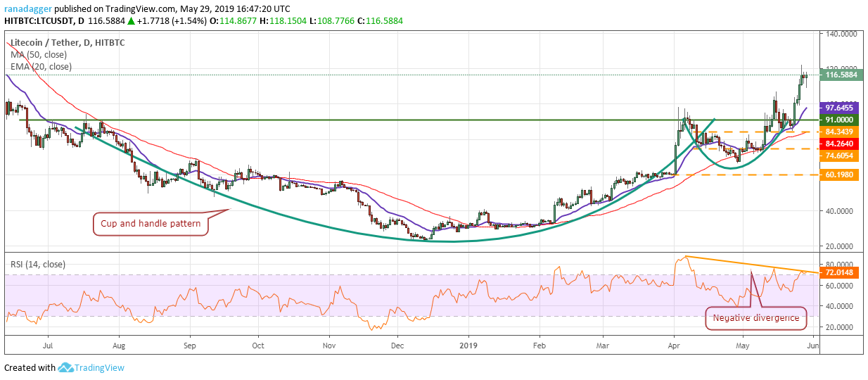Click the 97.6455 EMA price label
Viewport: 868px width, 380px height.
[x=839, y=108]
